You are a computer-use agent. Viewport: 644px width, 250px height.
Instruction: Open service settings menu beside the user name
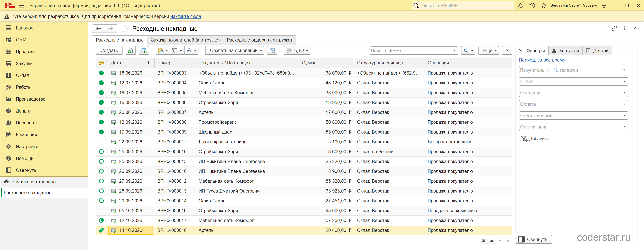pyautogui.click(x=604, y=5)
